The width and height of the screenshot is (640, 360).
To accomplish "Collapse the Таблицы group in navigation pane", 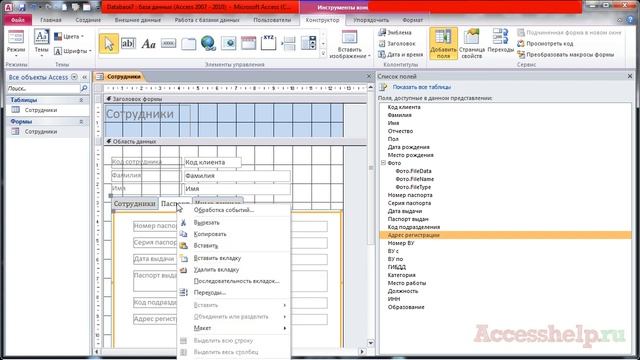I will point(81,100).
